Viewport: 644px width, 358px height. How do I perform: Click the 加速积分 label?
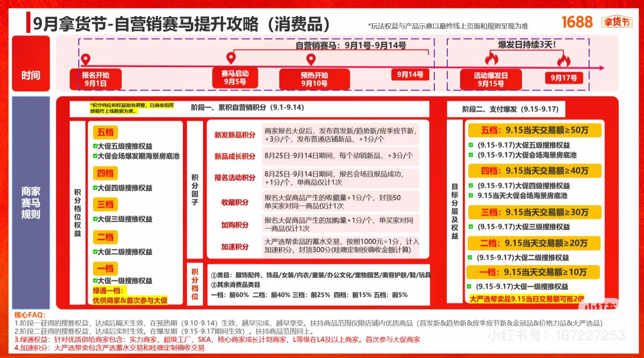(235, 247)
